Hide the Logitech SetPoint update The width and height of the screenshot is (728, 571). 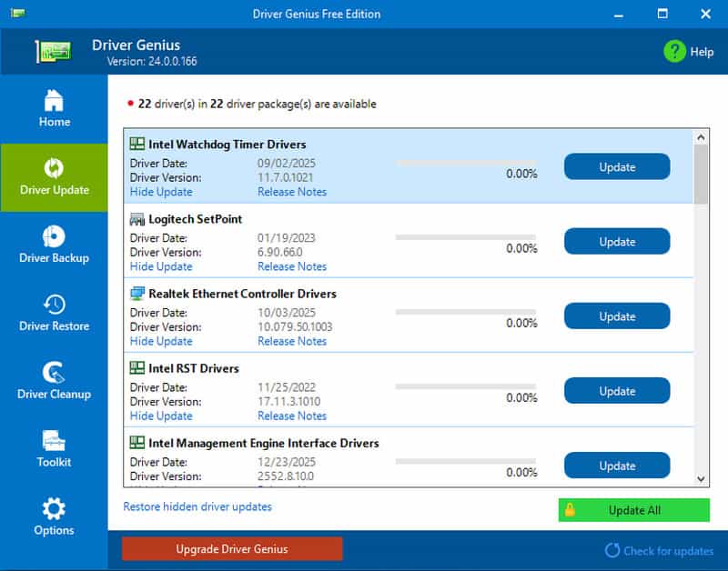point(161,266)
